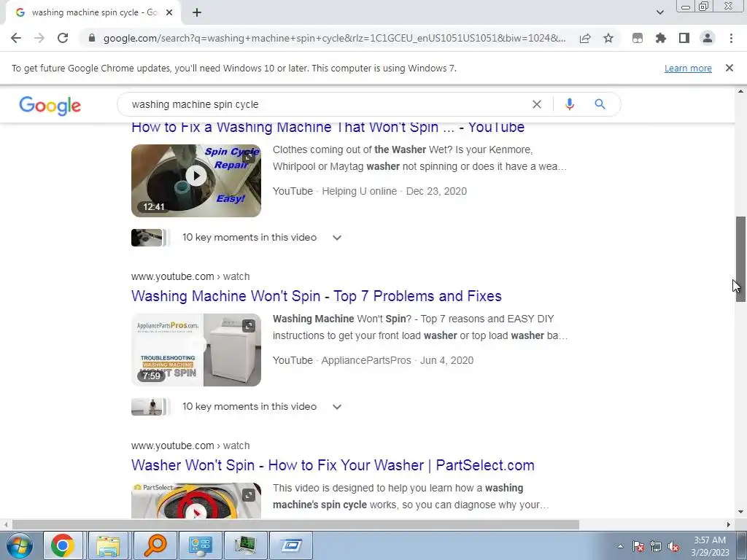Open the tab search chevron
The width and height of the screenshot is (747, 560).
click(x=659, y=12)
